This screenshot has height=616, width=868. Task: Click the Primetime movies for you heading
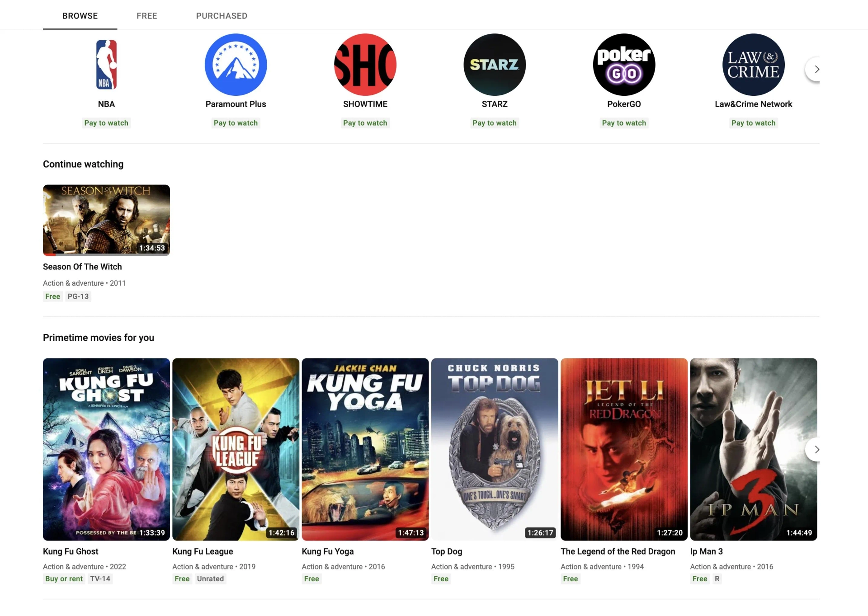pyautogui.click(x=99, y=338)
